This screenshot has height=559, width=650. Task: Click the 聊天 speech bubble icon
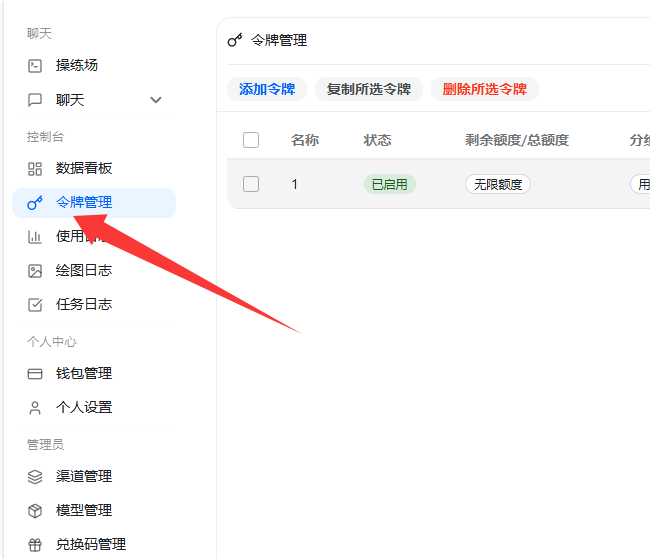[35, 100]
